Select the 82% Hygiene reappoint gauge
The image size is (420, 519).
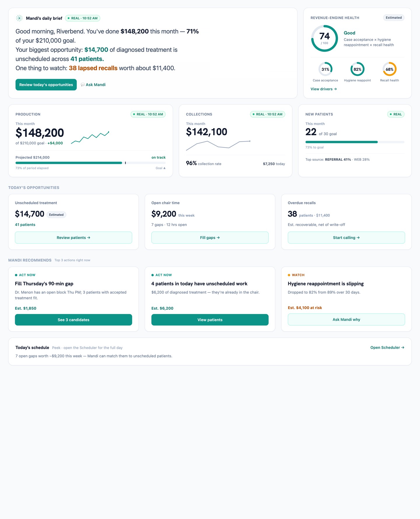(357, 69)
